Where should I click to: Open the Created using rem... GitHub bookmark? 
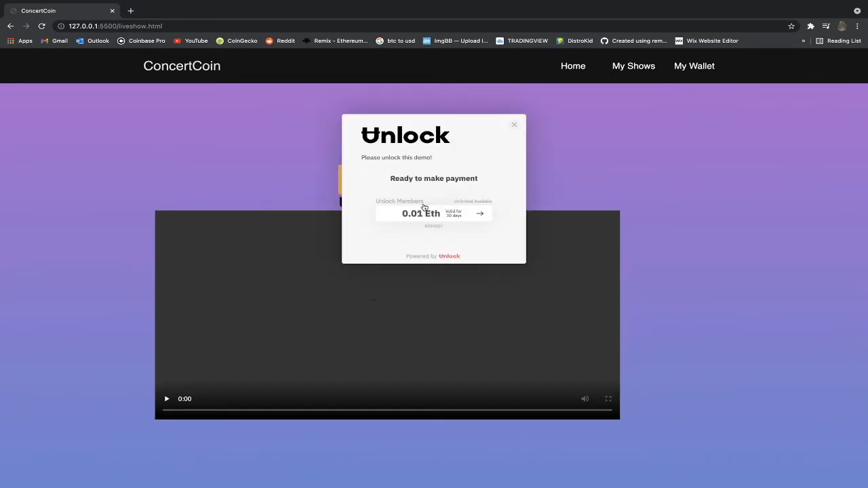tap(633, 41)
